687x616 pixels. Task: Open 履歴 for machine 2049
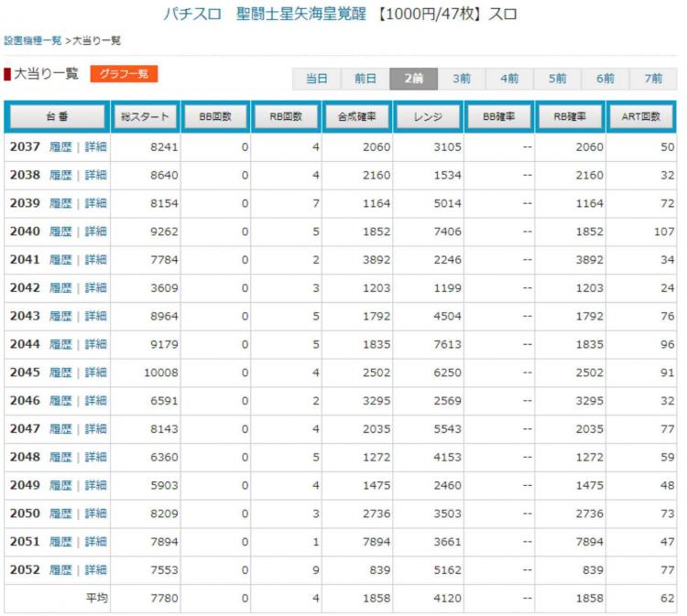click(x=60, y=485)
